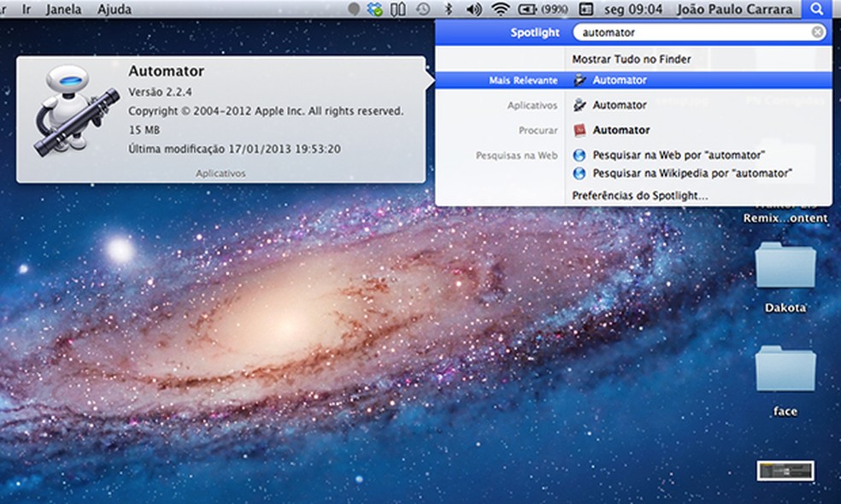Open the volume control in menu bar
This screenshot has height=504, width=841.
click(x=473, y=9)
